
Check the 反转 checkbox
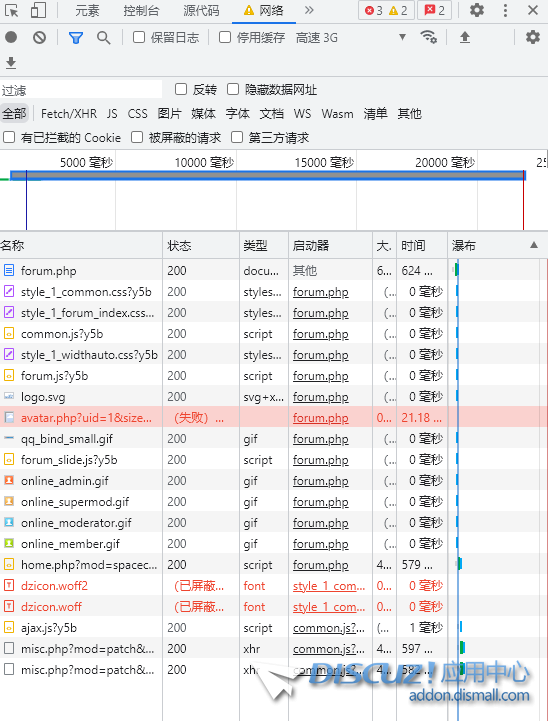[181, 89]
